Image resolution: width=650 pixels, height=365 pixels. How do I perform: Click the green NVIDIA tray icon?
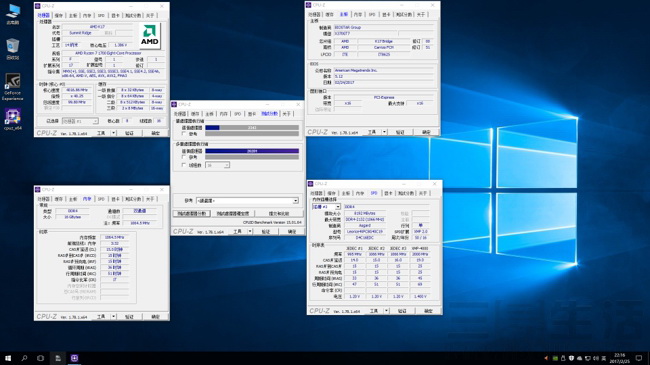(555, 358)
